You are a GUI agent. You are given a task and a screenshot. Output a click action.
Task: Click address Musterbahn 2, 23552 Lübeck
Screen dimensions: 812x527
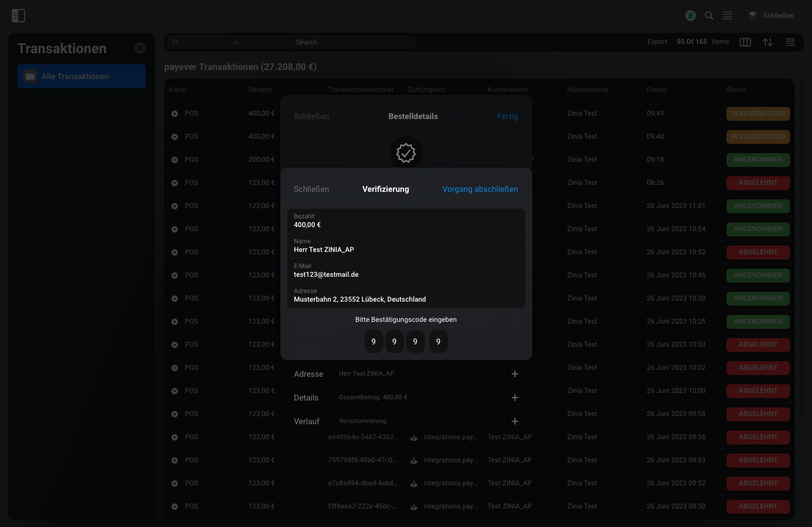click(x=360, y=299)
